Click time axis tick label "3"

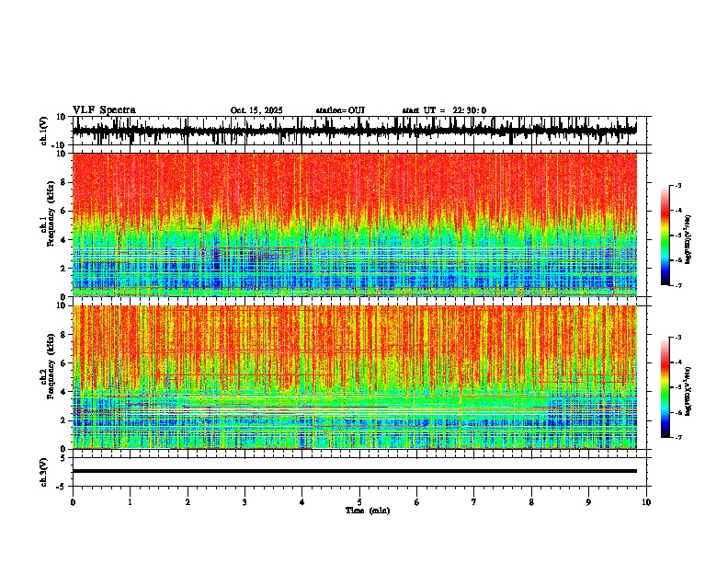[245, 502]
